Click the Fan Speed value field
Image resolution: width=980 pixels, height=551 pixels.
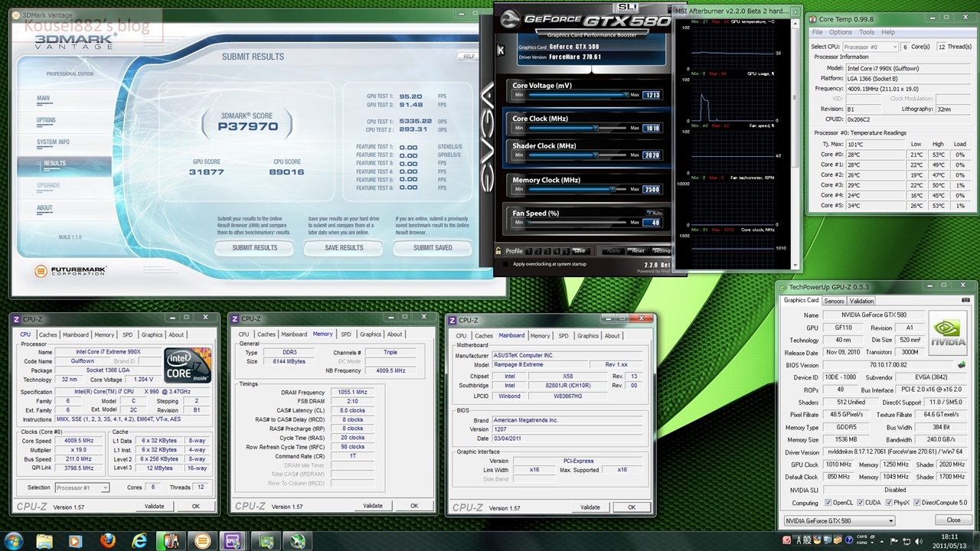tap(652, 223)
